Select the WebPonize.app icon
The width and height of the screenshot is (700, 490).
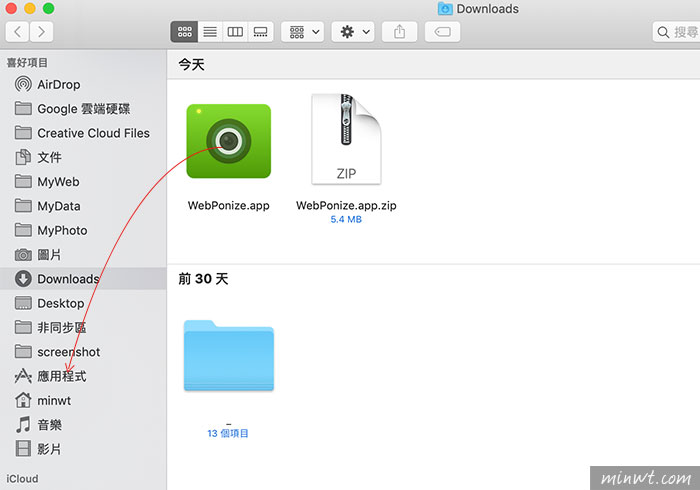[x=228, y=141]
